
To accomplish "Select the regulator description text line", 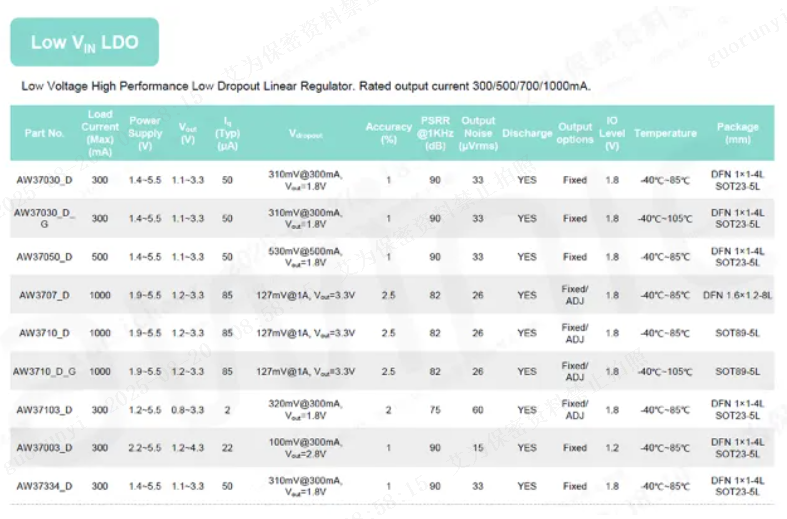I will pos(306,86).
